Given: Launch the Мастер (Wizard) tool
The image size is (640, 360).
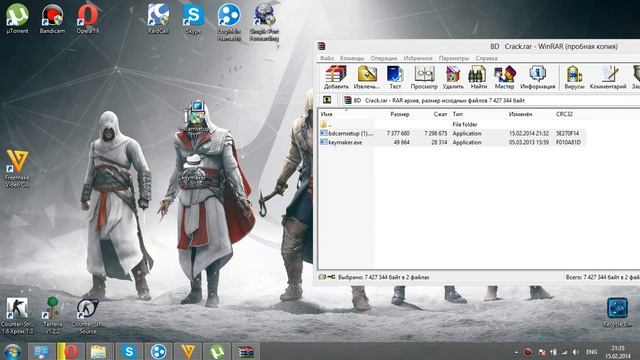Looking at the screenshot, I should [x=504, y=77].
